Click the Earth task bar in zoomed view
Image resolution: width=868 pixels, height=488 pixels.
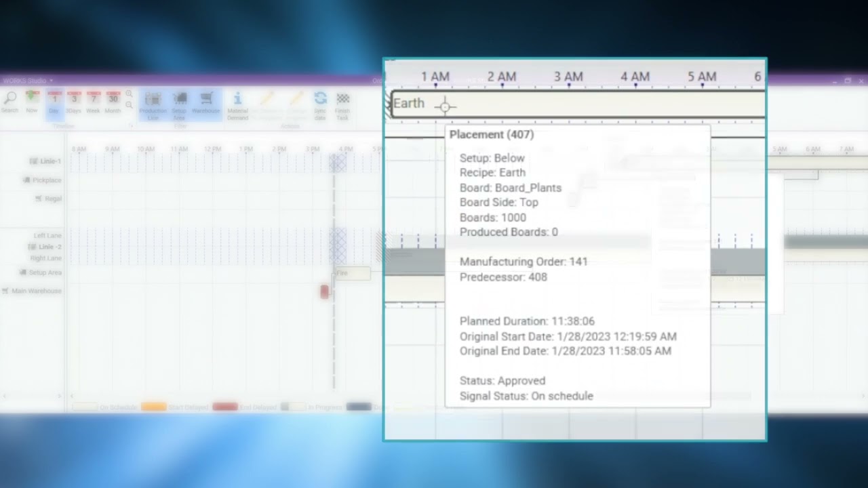578,104
